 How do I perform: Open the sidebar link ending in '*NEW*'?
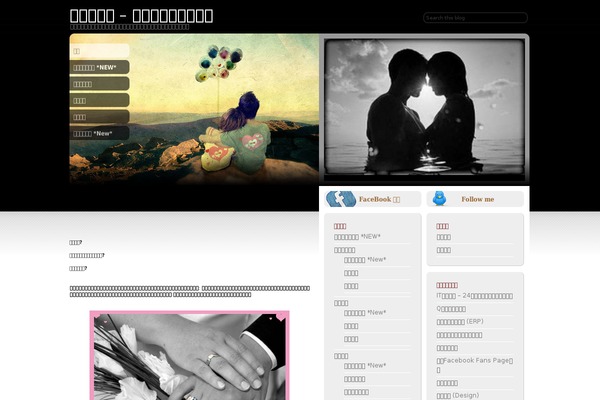click(357, 237)
